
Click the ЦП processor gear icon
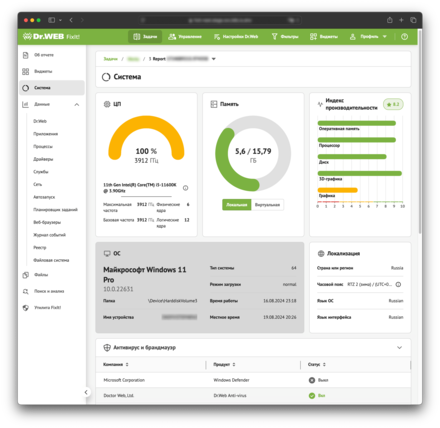pos(107,104)
